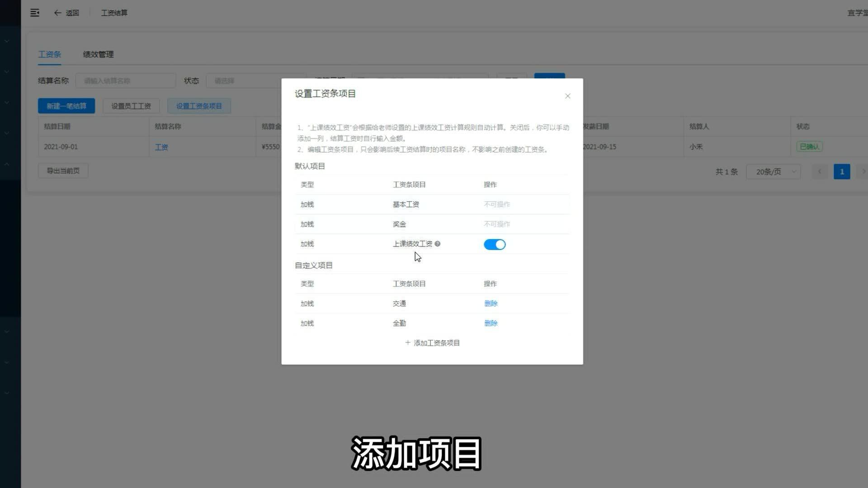Toggle off 上课绩效工资 switch
The height and width of the screenshot is (488, 868).
[x=495, y=244]
